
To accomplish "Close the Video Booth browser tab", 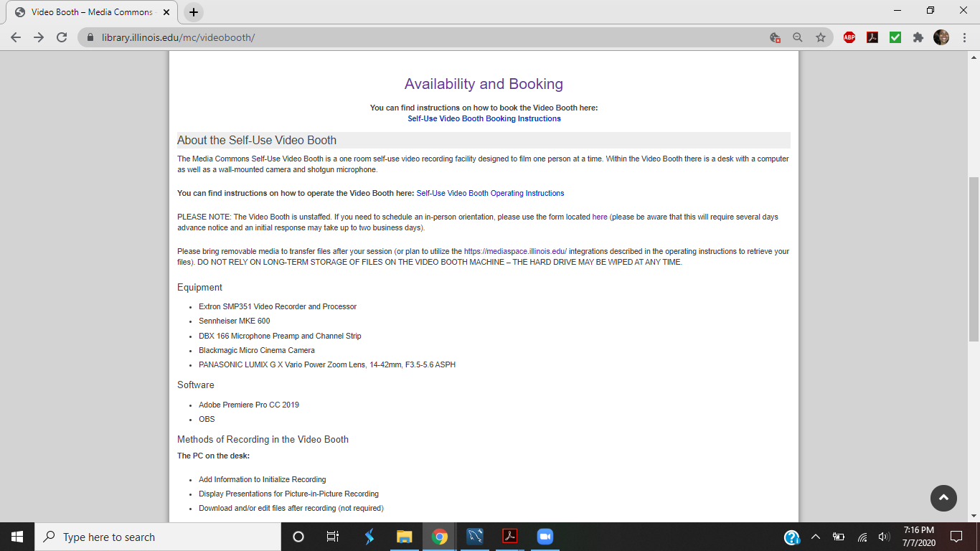I will point(166,12).
